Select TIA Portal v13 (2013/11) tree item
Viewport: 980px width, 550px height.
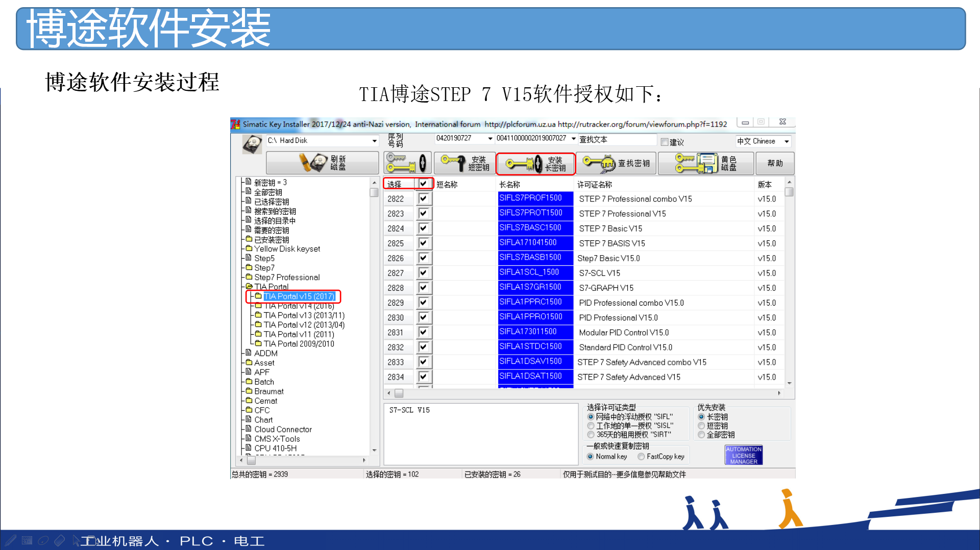click(304, 315)
